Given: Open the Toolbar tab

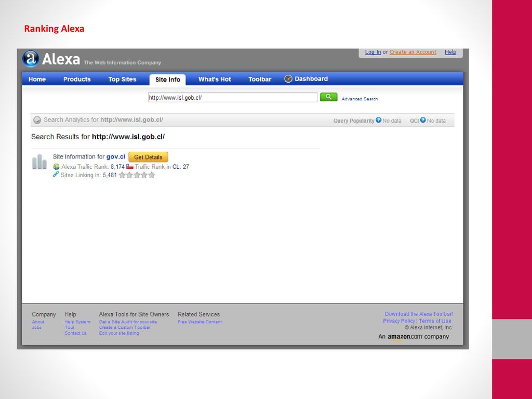Looking at the screenshot, I should (x=260, y=79).
